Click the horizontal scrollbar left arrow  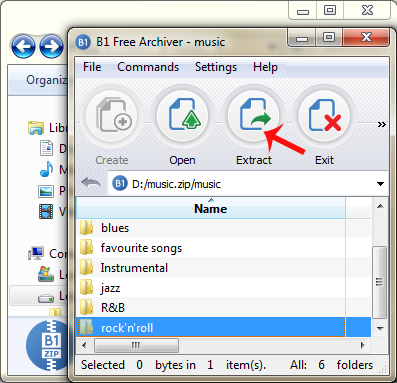point(84,345)
